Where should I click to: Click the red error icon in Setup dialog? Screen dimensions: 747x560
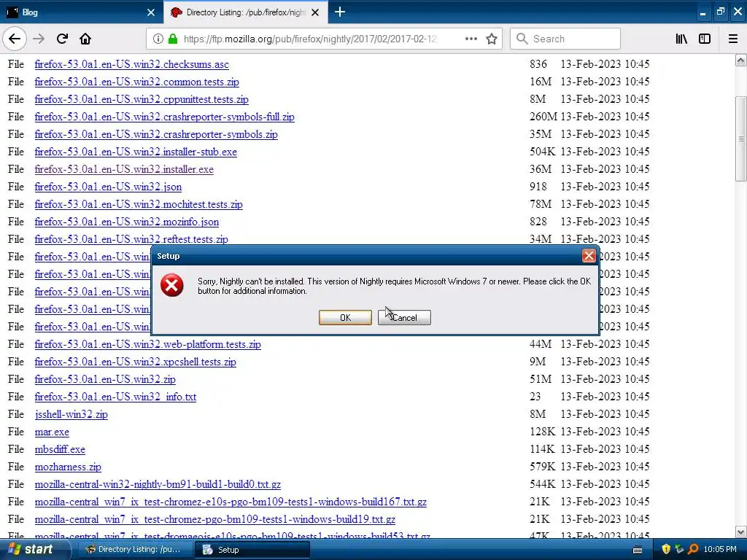[x=172, y=285]
